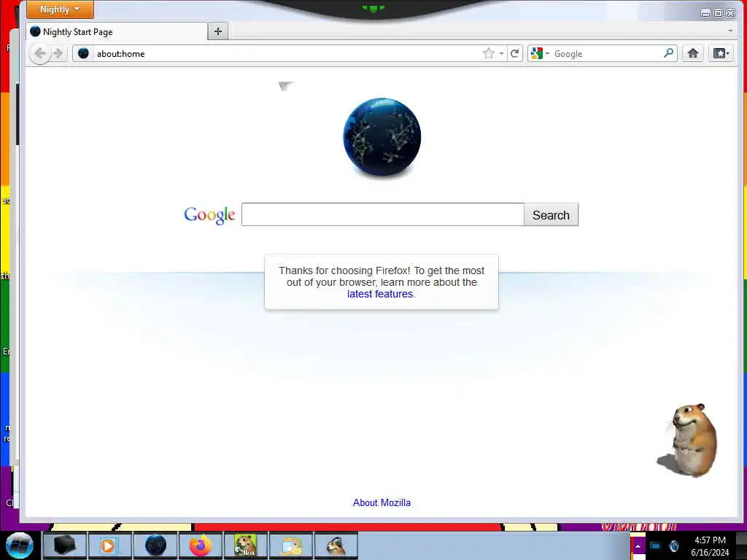
Task: Click the Google logo beside the search box
Action: coord(209,215)
